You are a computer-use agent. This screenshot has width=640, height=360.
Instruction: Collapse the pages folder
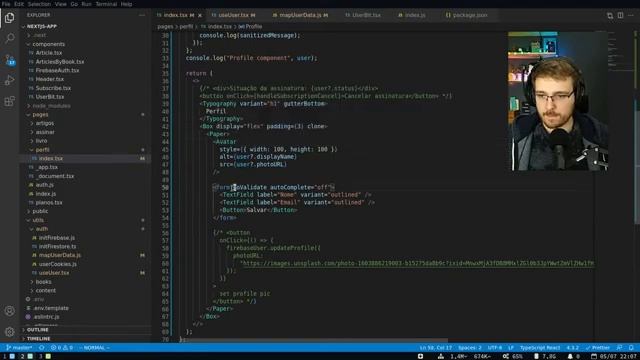pos(40,115)
